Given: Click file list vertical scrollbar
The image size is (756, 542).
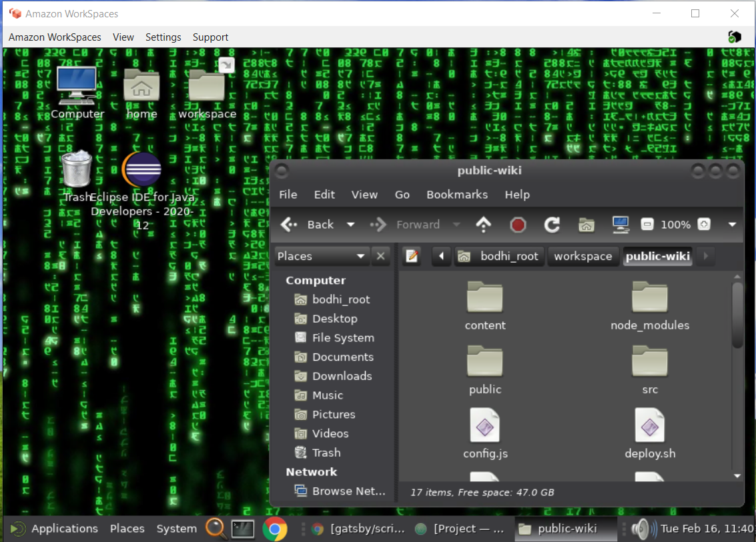Looking at the screenshot, I should [x=737, y=315].
